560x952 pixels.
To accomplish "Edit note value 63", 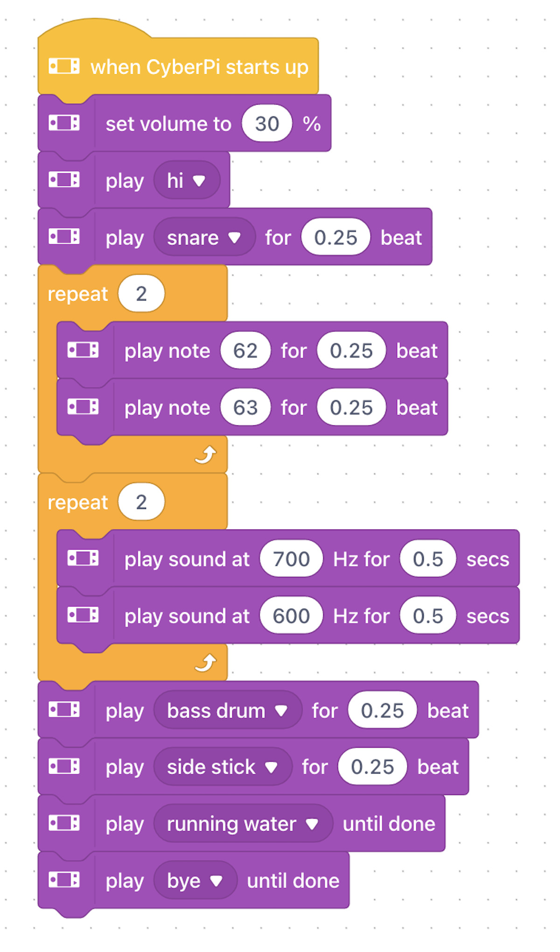I will click(245, 408).
